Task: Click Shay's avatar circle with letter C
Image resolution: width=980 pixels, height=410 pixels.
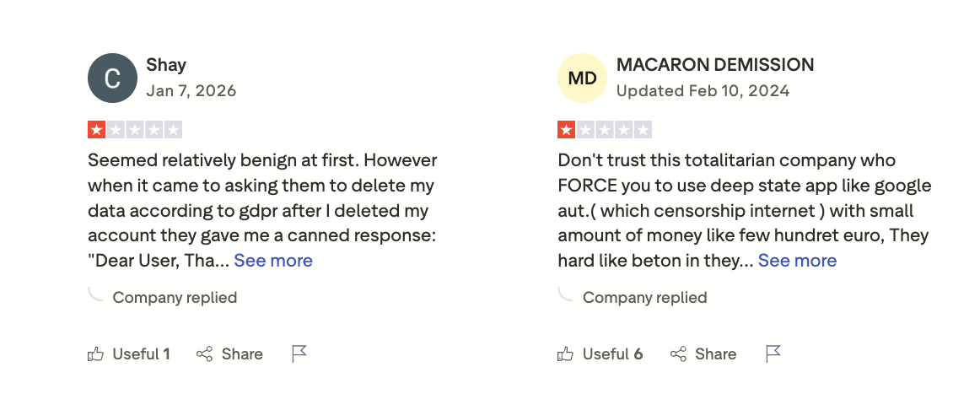Action: click(x=112, y=78)
